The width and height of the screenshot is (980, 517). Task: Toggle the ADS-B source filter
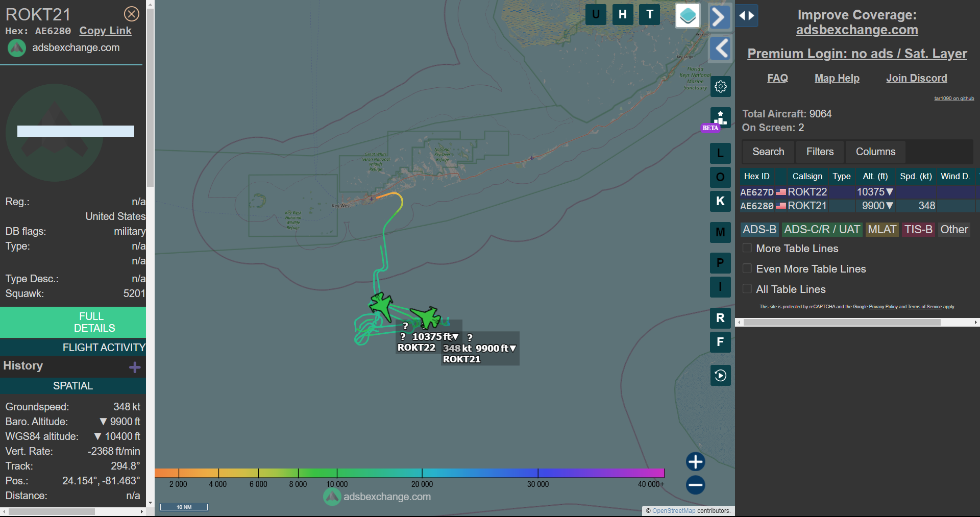click(759, 230)
